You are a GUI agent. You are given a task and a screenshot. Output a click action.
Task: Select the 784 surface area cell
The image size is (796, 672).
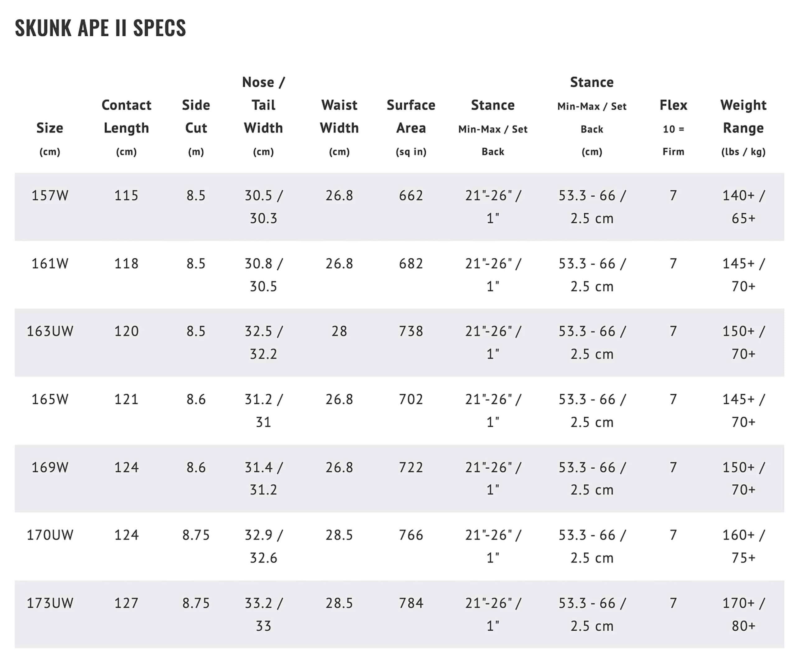click(x=410, y=603)
